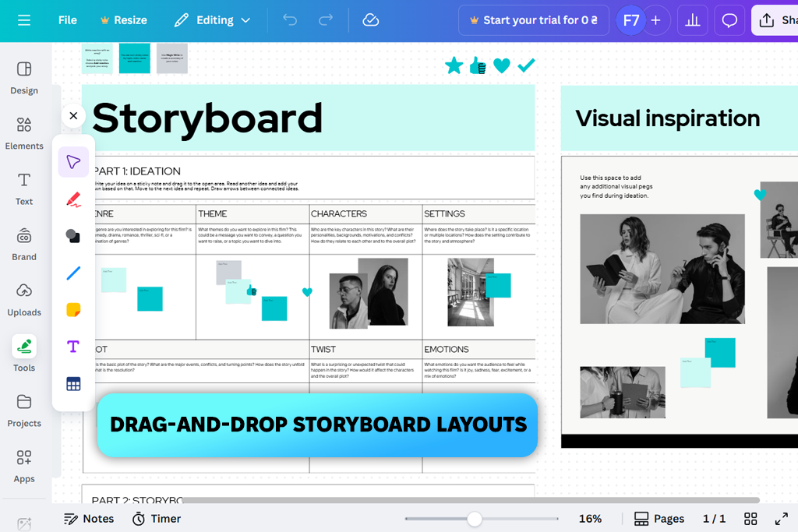Open the F7 profile avatar

631,20
